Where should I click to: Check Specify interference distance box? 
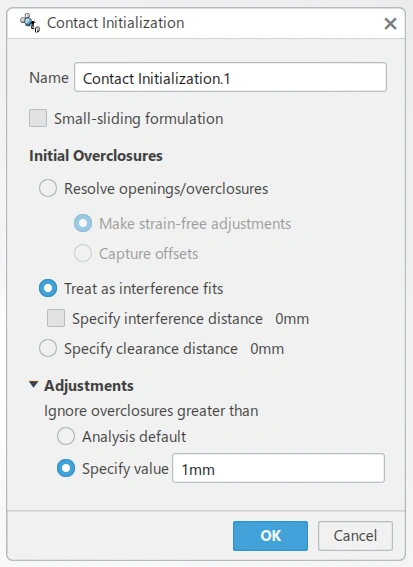(x=56, y=318)
